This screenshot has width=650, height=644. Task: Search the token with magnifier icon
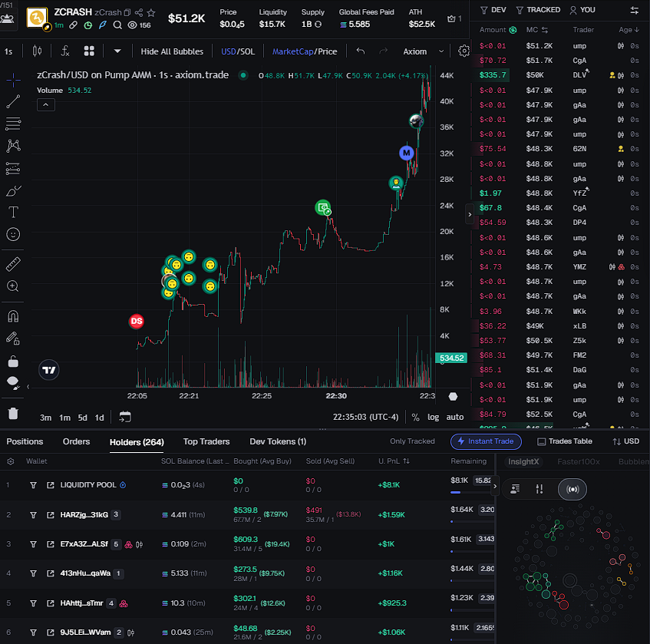tap(117, 25)
